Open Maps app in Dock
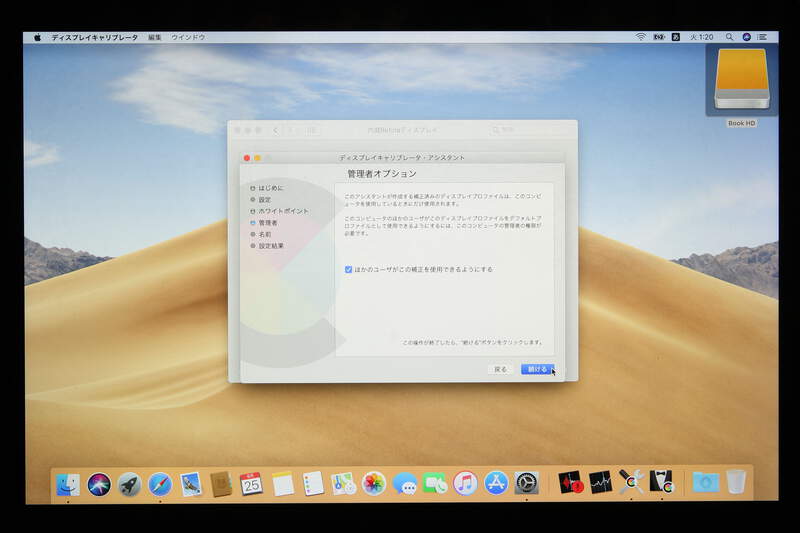 tap(343, 484)
